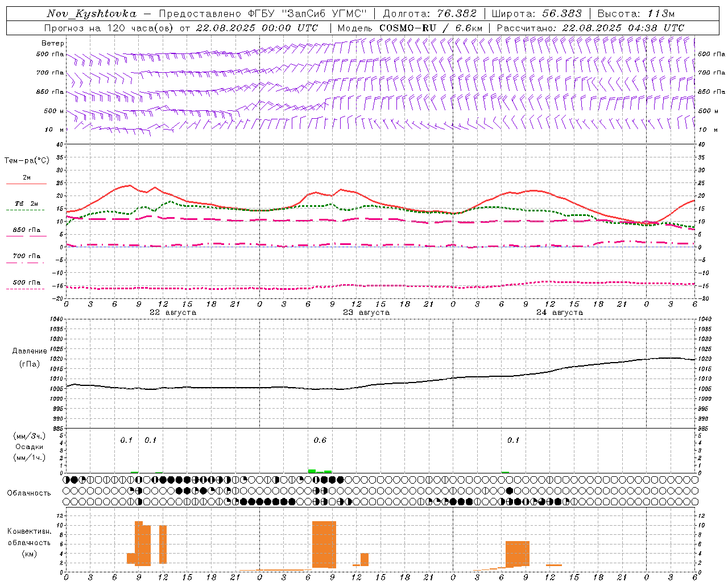The image size is (728, 582).
Task: Click the Td 2м dew point legend entry
Action: point(27,203)
